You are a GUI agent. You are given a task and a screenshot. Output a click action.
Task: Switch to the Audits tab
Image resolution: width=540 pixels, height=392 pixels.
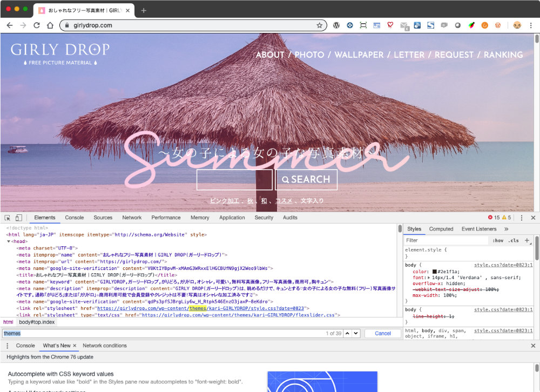coord(290,218)
